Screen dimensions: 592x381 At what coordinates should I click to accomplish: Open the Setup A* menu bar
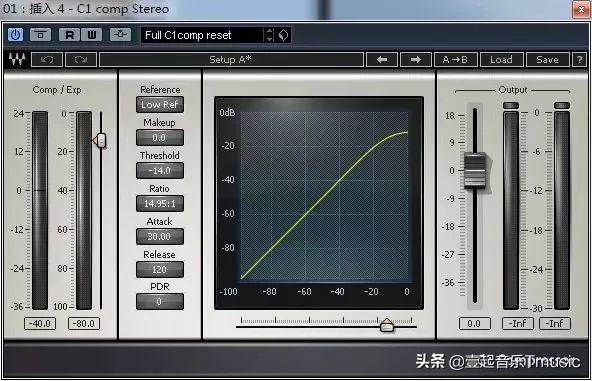pos(231,60)
